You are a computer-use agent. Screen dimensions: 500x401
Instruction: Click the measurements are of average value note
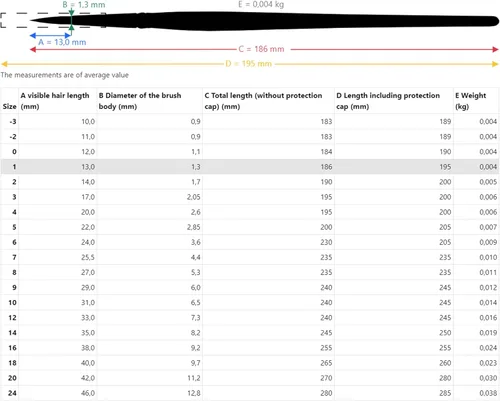65,75
